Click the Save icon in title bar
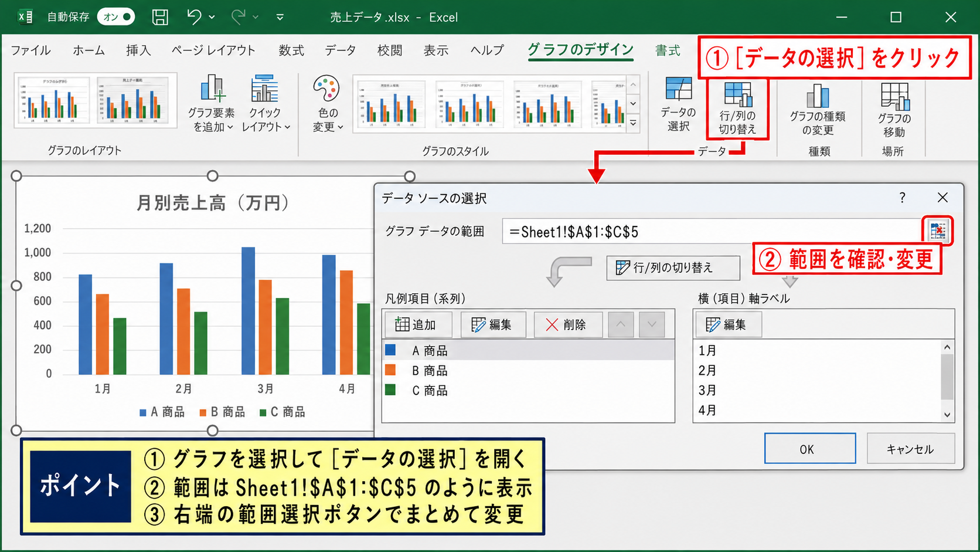This screenshot has width=980, height=552. [x=160, y=17]
